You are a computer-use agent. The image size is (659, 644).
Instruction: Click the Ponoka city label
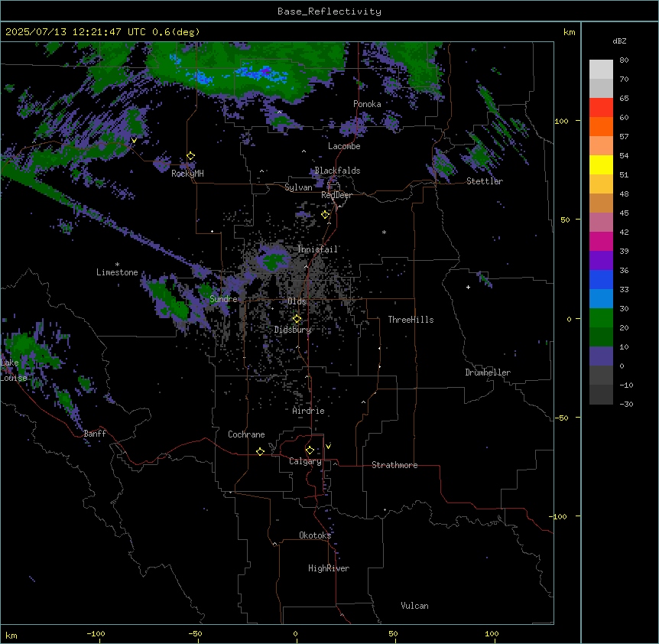tap(367, 104)
